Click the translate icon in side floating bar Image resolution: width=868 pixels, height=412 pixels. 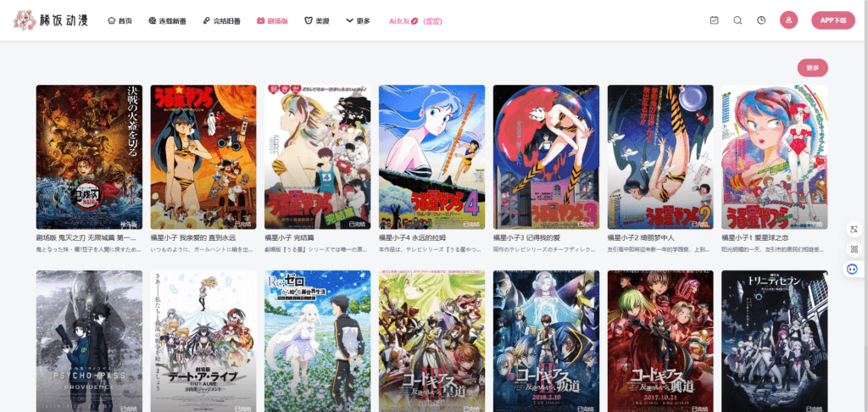coord(854,229)
